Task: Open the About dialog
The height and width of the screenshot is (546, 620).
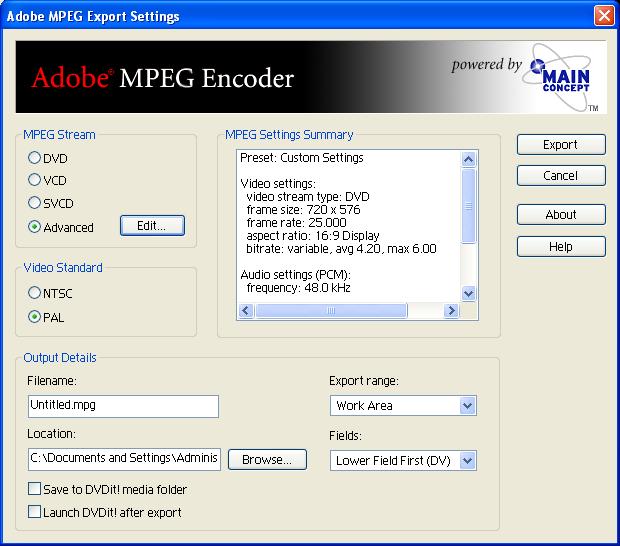Action: 561,215
